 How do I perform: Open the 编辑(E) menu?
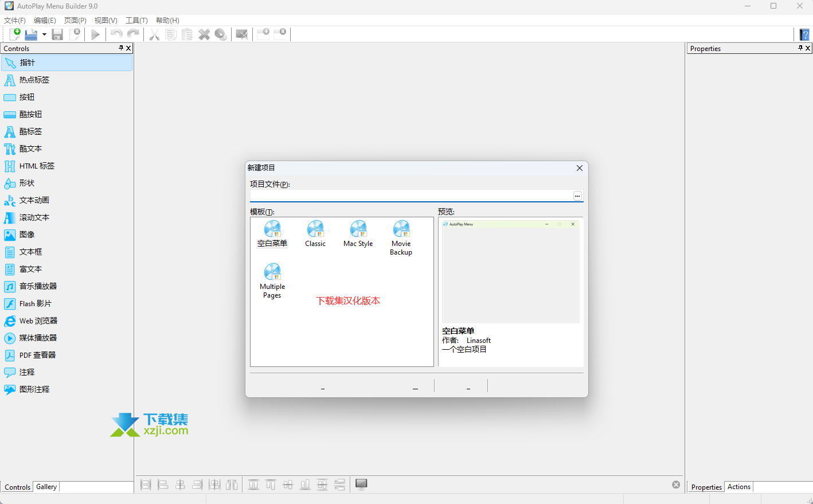tap(45, 21)
